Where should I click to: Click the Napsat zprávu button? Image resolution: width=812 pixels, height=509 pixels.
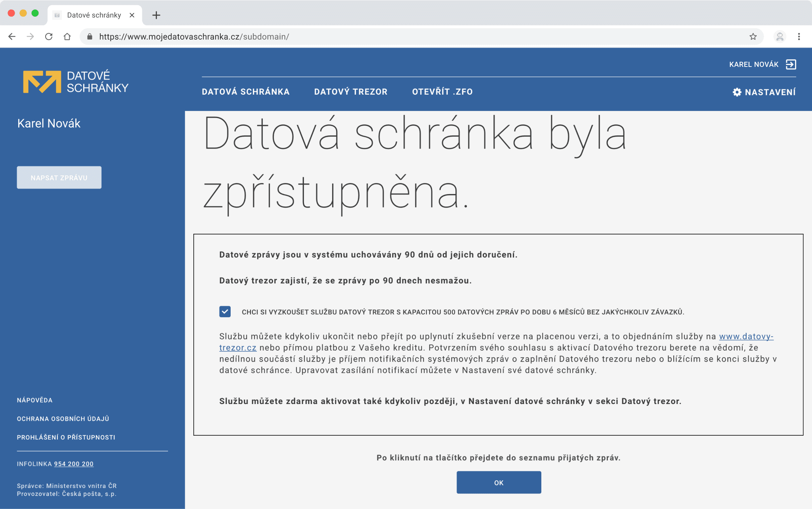click(x=59, y=177)
